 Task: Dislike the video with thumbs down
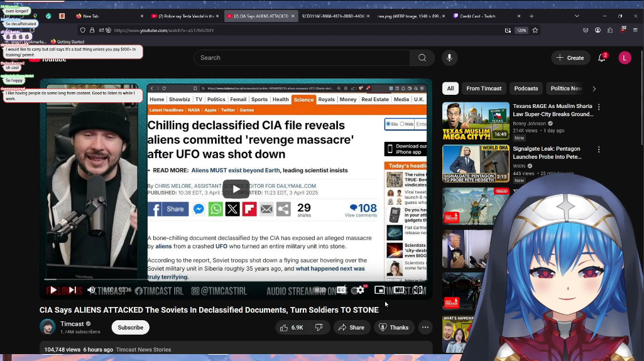(319, 327)
